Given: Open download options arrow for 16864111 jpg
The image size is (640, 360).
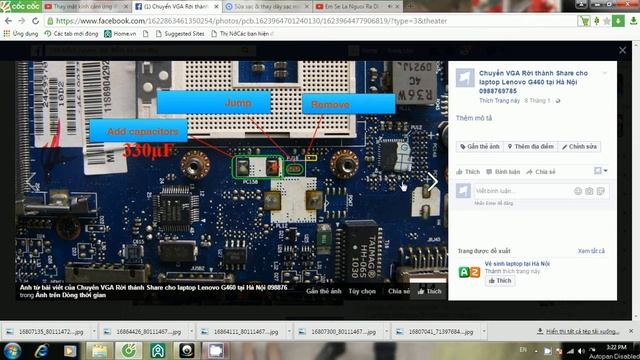Looking at the screenshot, I should coord(289,332).
